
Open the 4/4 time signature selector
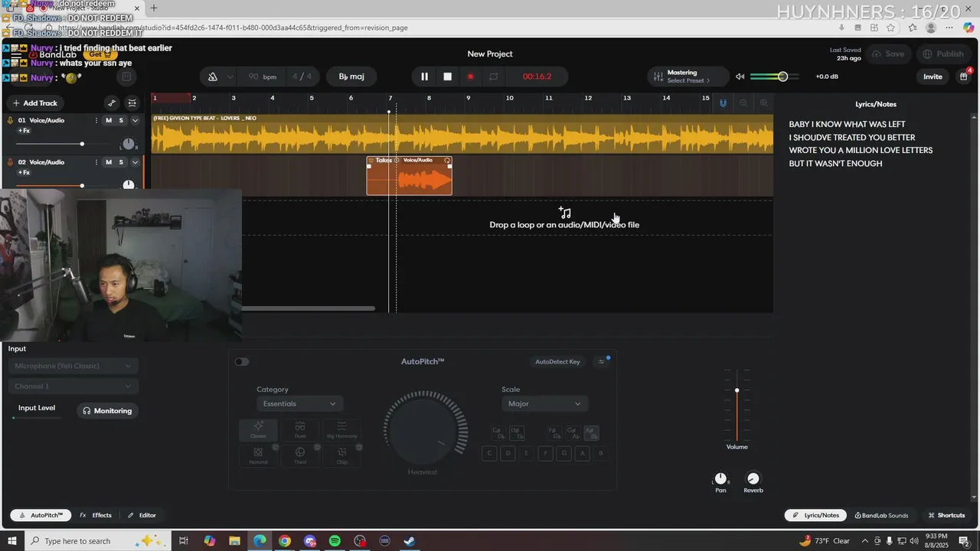302,77
